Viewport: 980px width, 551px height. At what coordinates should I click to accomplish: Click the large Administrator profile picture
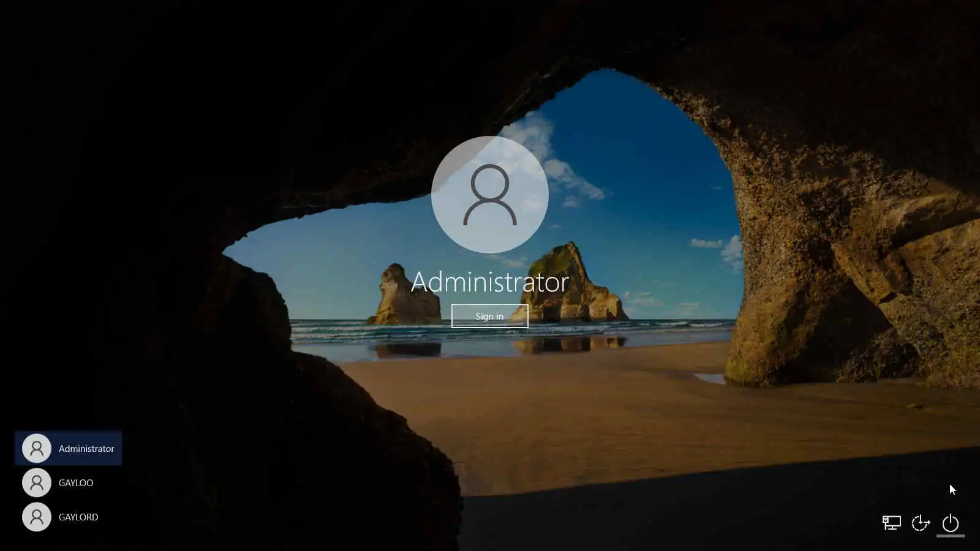pos(489,194)
